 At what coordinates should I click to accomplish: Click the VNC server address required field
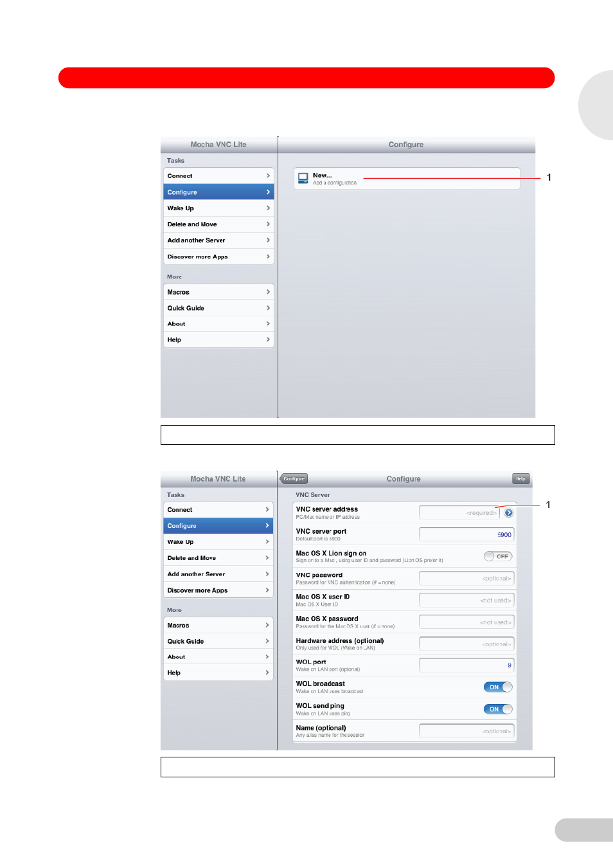click(459, 513)
